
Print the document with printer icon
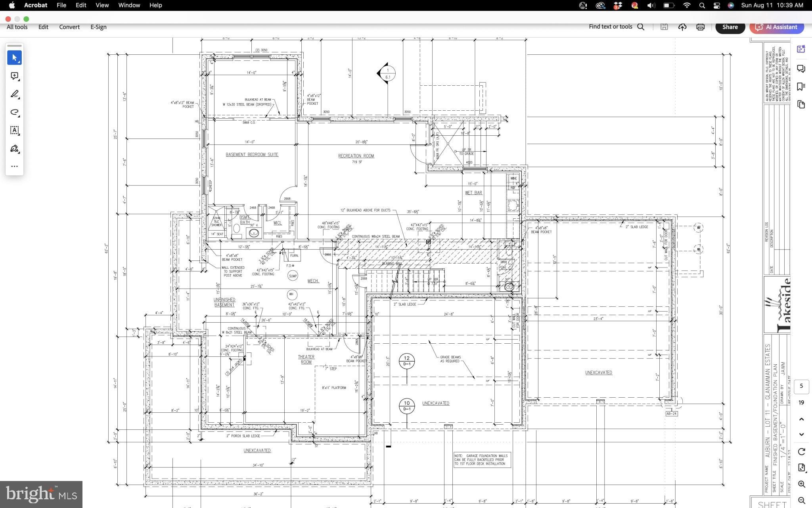click(700, 27)
